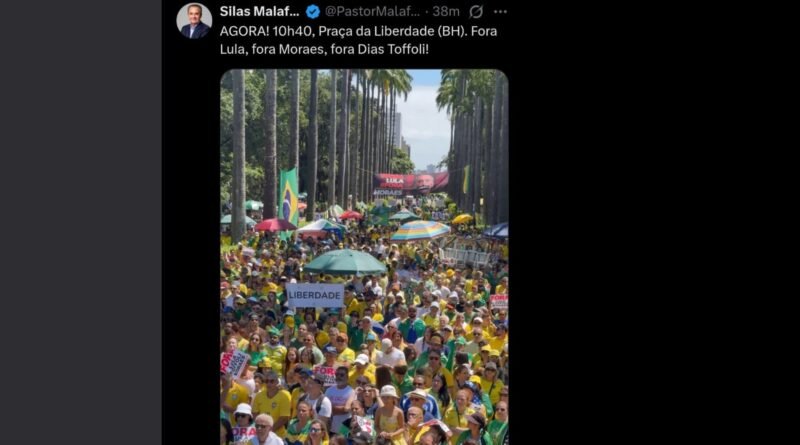Screen dimensions: 800x445
Task: Click the dark red umbrella beside flag
Action: coord(275,225)
